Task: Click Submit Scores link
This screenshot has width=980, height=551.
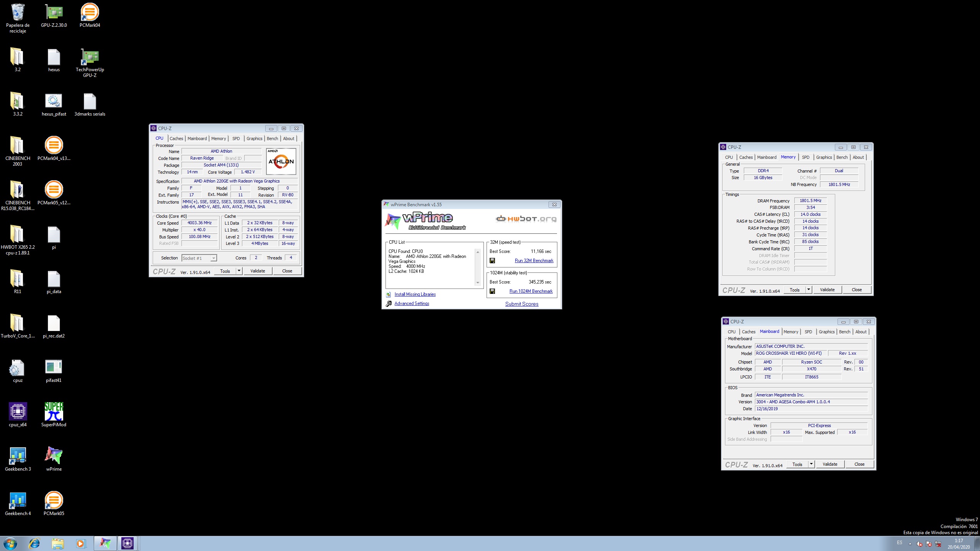Action: (x=522, y=304)
